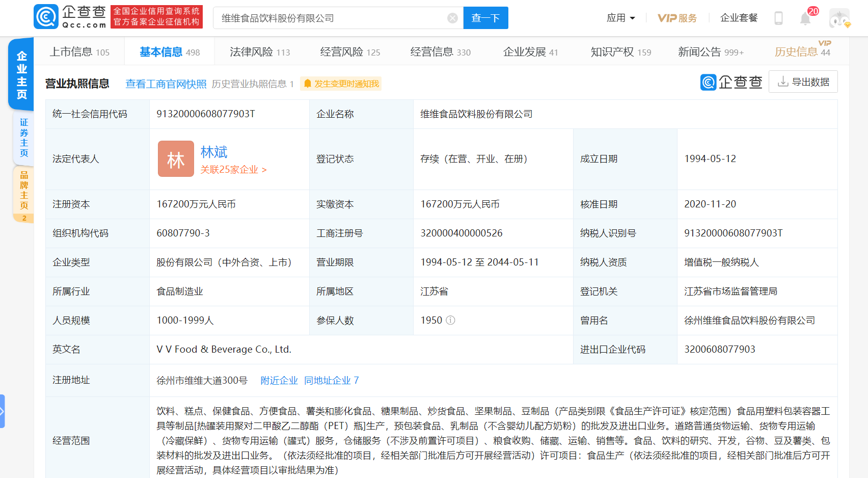Click registration authority 江苏省市场监督管理局
The width and height of the screenshot is (868, 478).
[730, 291]
